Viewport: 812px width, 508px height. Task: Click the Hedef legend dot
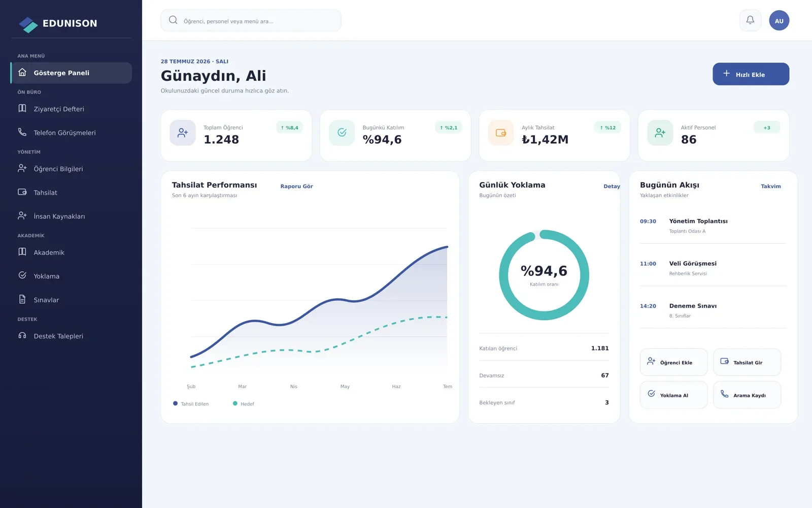click(235, 403)
